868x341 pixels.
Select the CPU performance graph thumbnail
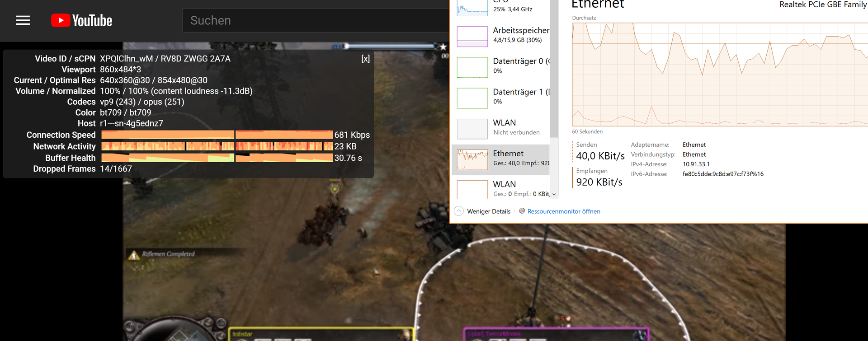(472, 8)
